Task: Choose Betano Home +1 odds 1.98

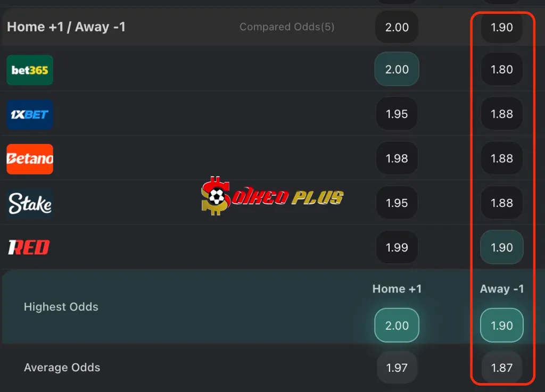Action: click(397, 159)
